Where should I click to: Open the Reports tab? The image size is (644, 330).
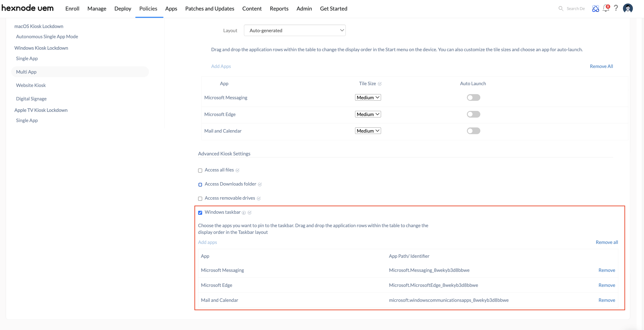pyautogui.click(x=279, y=8)
